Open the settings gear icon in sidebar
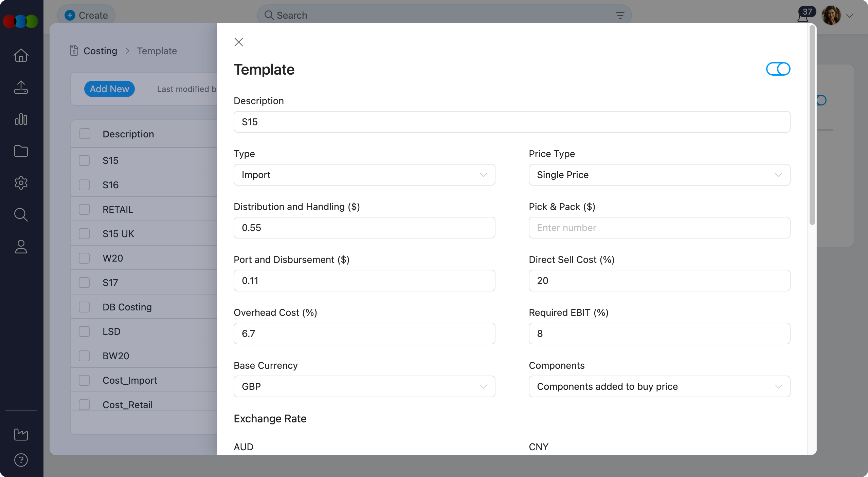 pyautogui.click(x=21, y=183)
